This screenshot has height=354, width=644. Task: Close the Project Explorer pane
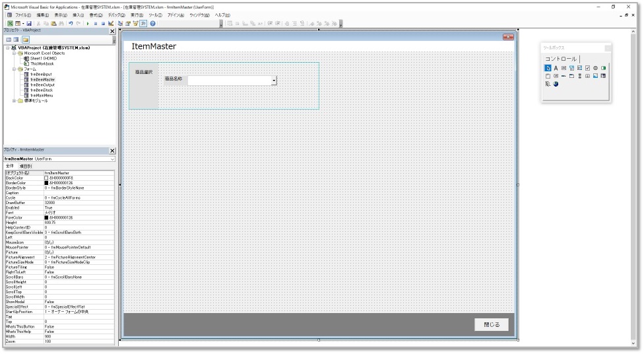112,31
